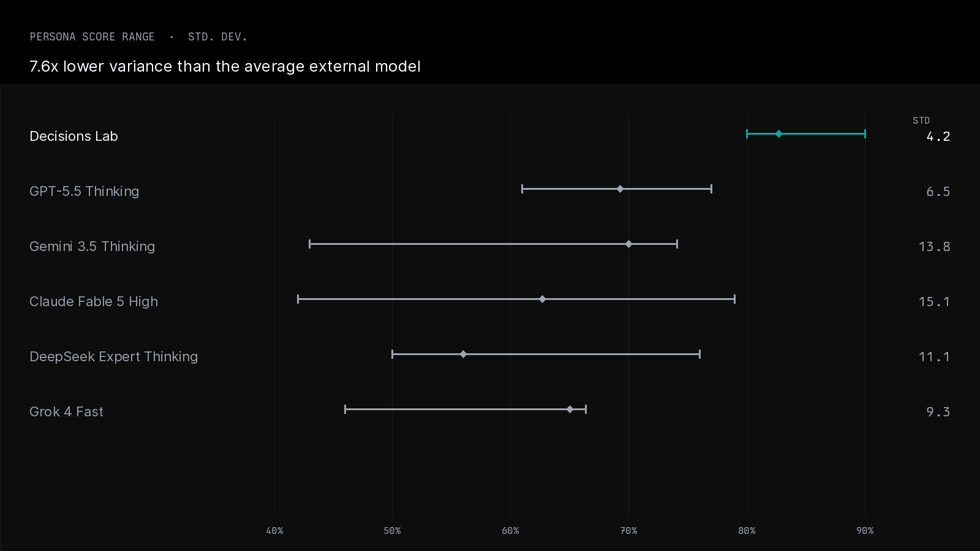Click the teal Decisions Lab mean diamond
This screenshot has height=551, width=980.
[x=778, y=133]
